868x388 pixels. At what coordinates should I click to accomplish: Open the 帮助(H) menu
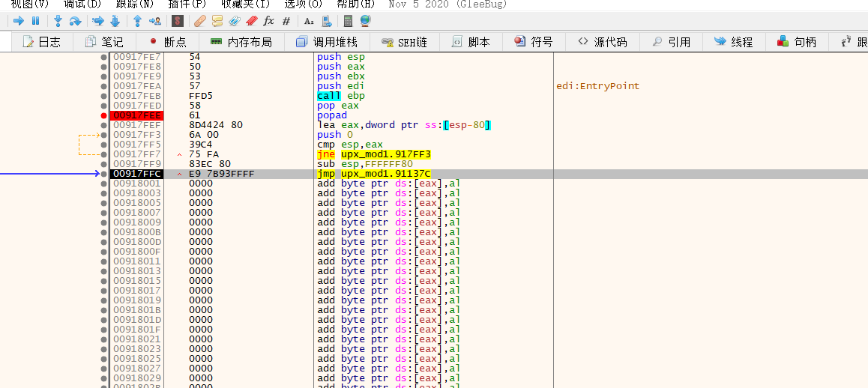tap(355, 4)
